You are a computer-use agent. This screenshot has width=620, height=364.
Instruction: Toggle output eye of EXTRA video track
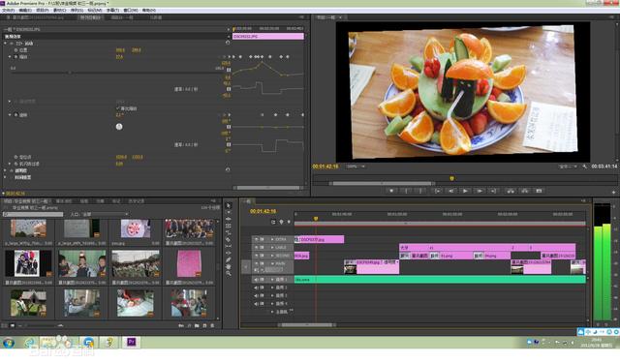pyautogui.click(x=256, y=239)
